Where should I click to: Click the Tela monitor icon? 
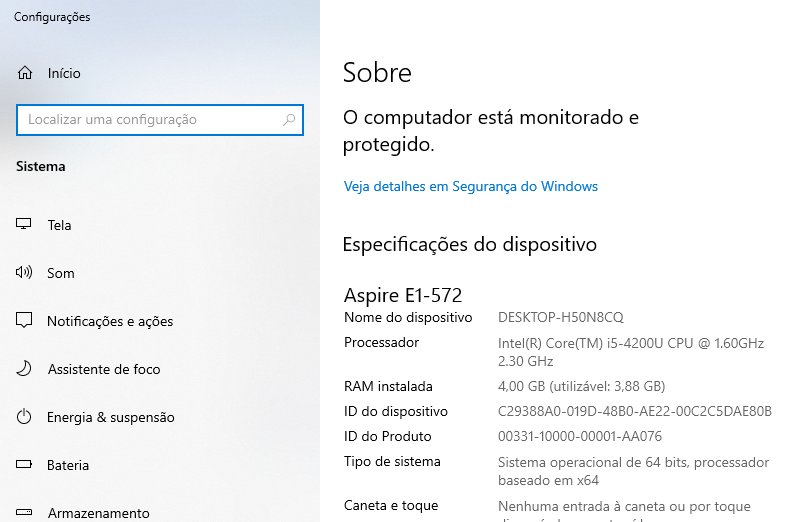click(x=23, y=224)
